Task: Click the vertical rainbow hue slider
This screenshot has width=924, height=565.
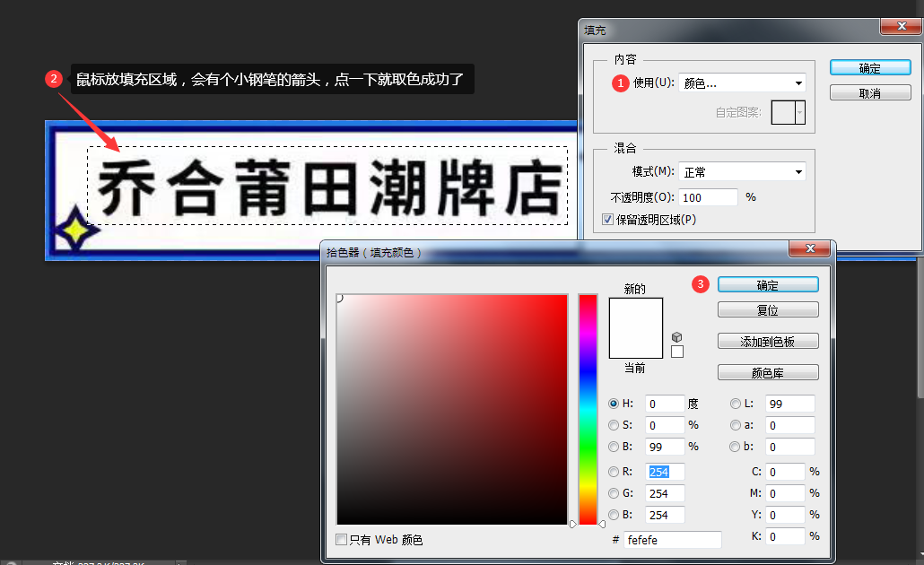Action: point(588,409)
